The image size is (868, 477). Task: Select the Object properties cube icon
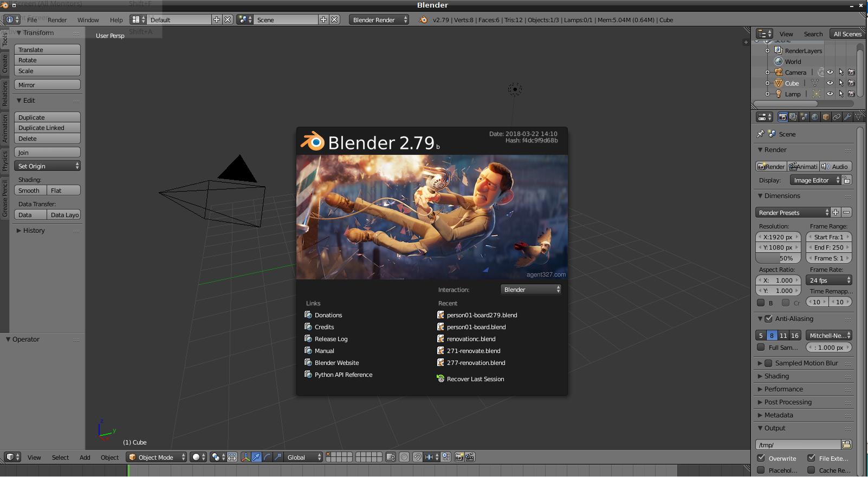tap(826, 117)
